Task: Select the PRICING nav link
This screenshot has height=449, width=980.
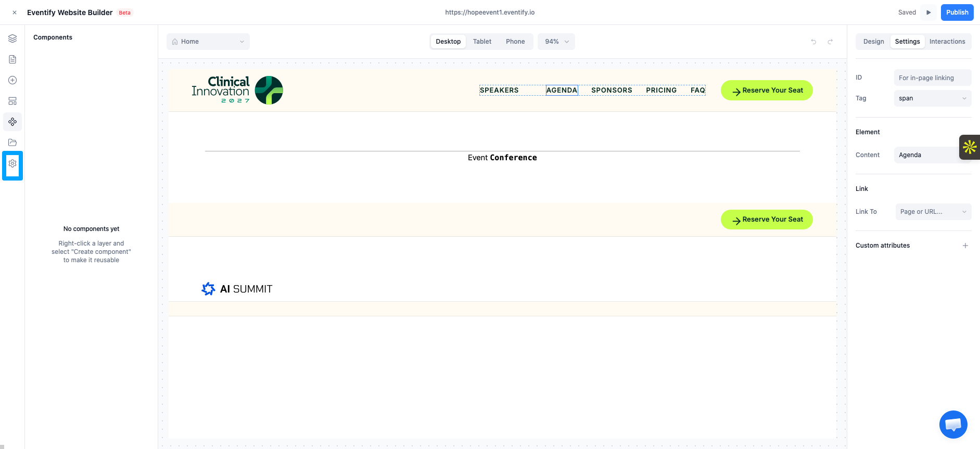Action: [661, 91]
